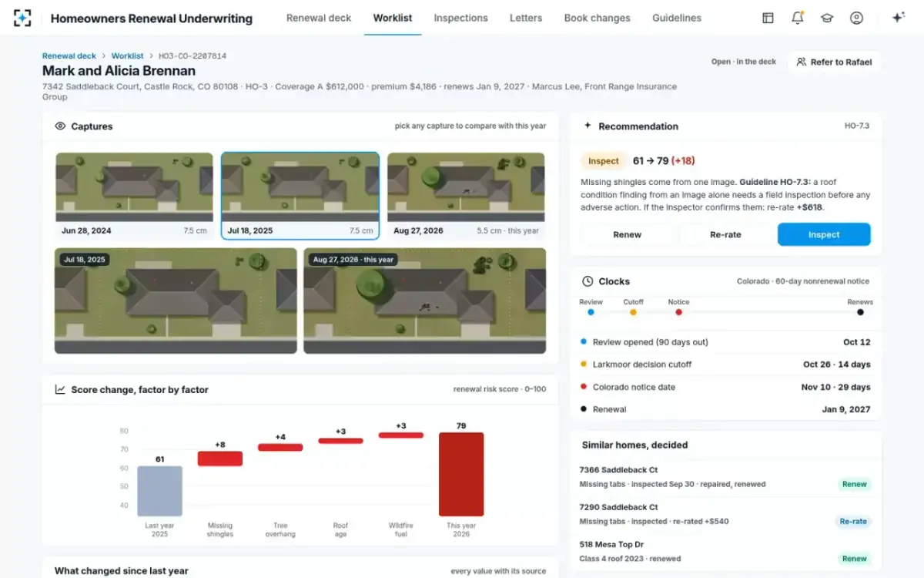Viewport: 924px width, 578px height.
Task: Click the sparkle icon beside Recommendation
Action: (x=588, y=126)
